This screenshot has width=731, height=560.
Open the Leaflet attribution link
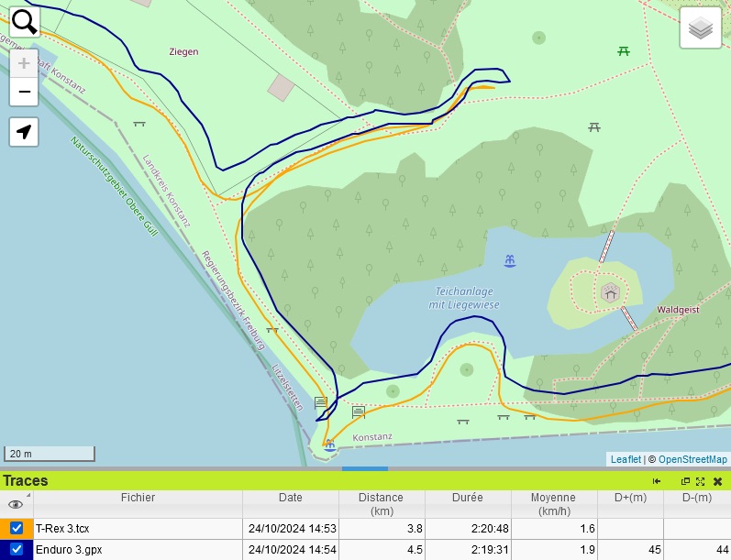tap(626, 459)
